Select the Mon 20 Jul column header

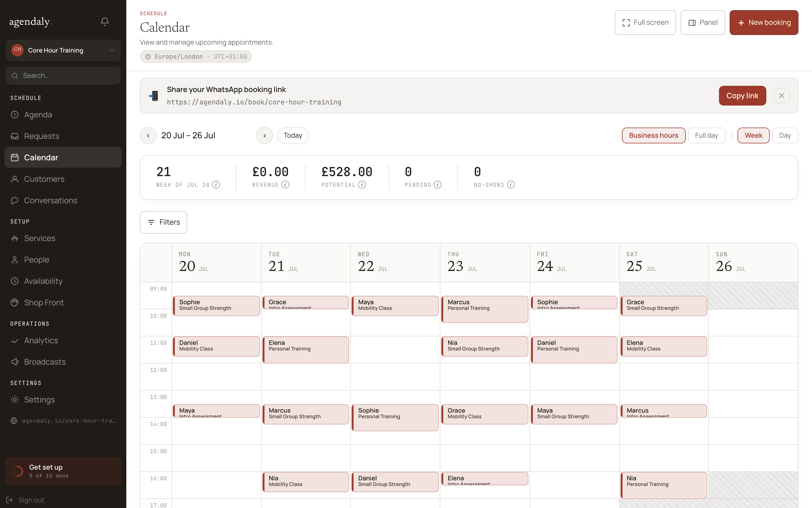tap(217, 262)
